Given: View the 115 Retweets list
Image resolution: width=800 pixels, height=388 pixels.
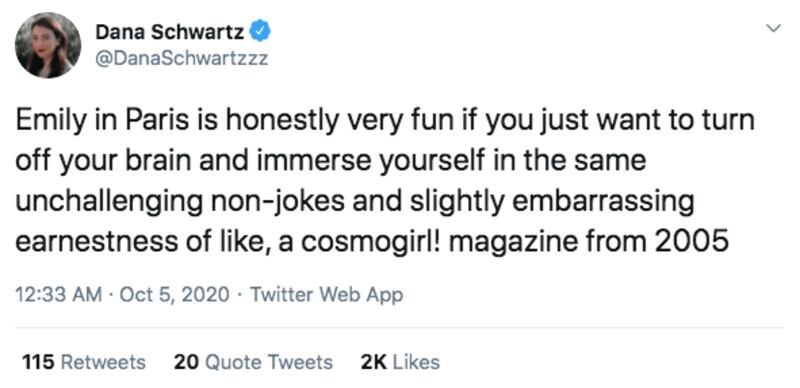Looking at the screenshot, I should coord(84,362).
